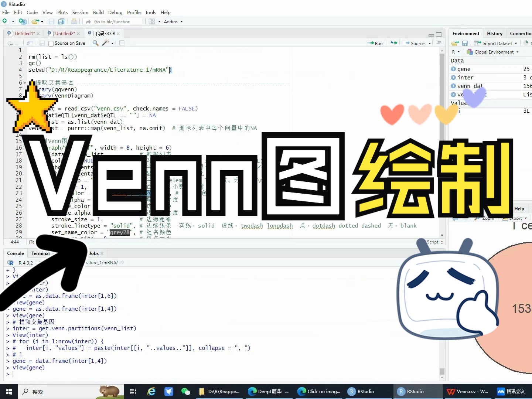The height and width of the screenshot is (399, 532).
Task: Click the Create Project icon
Action: [x=22, y=21]
